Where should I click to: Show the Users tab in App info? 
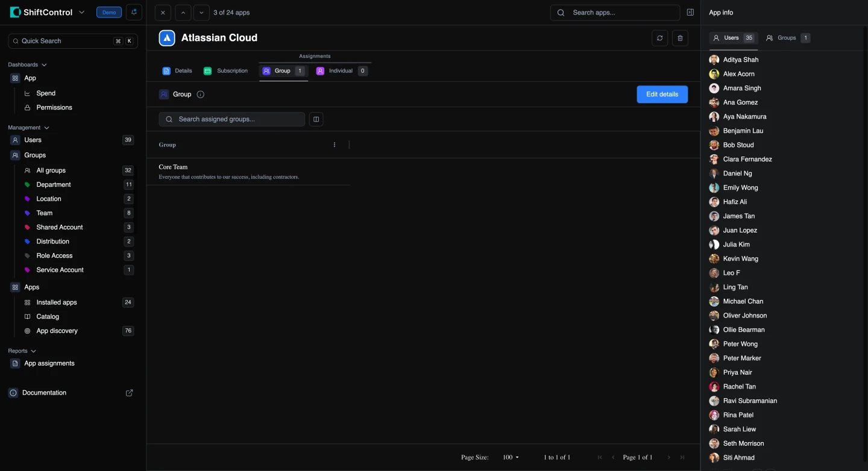click(x=734, y=38)
